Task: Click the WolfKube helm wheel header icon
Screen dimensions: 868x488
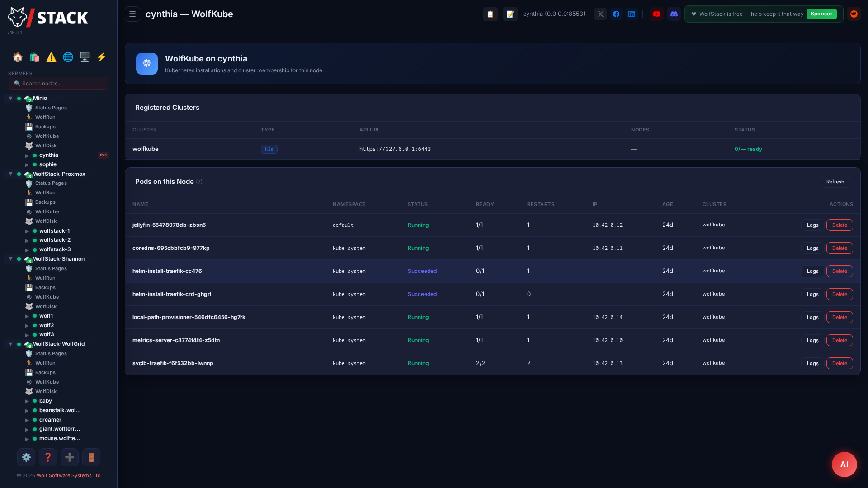Action: pos(147,64)
